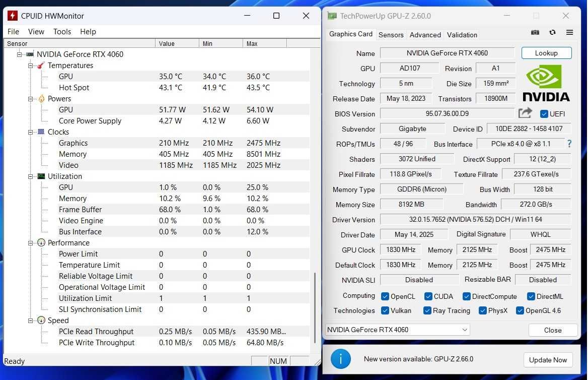Click the Powers flame icon
The image size is (588, 380).
pyautogui.click(x=41, y=99)
